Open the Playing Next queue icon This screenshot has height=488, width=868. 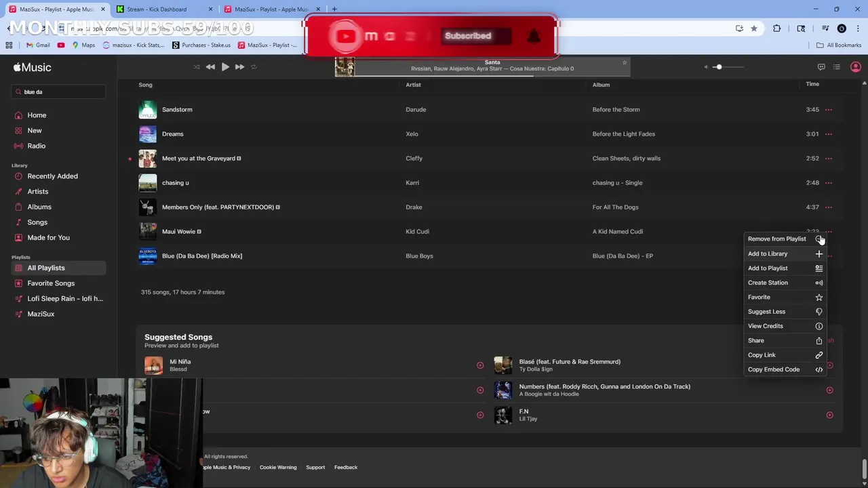point(837,67)
